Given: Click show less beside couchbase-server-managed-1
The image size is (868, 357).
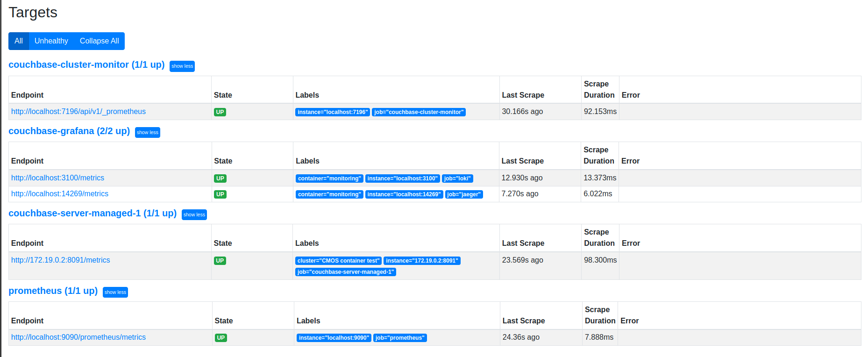Looking at the screenshot, I should tap(194, 215).
